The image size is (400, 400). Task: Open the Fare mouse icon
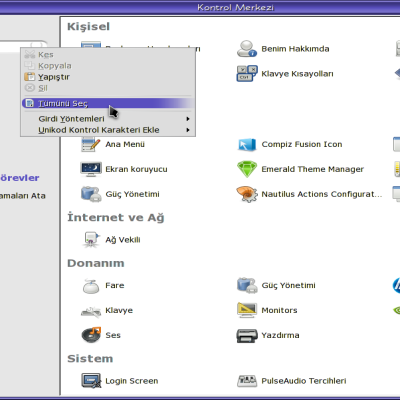pos(91,286)
